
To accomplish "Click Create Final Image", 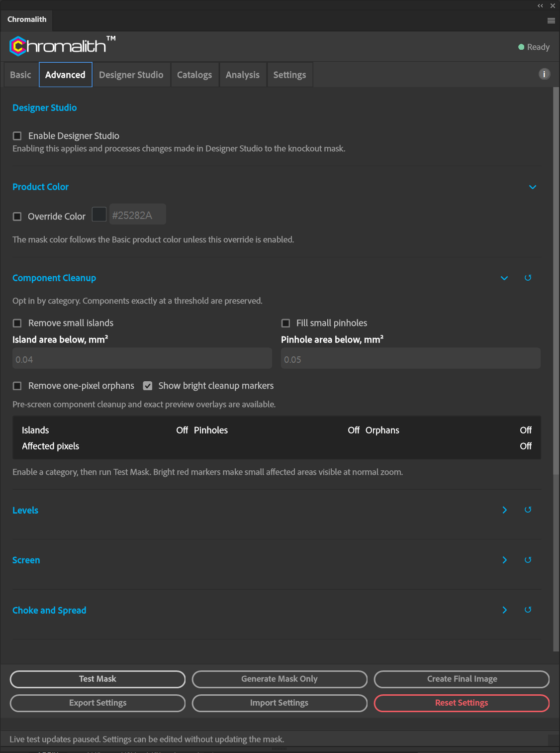I will click(x=462, y=679).
